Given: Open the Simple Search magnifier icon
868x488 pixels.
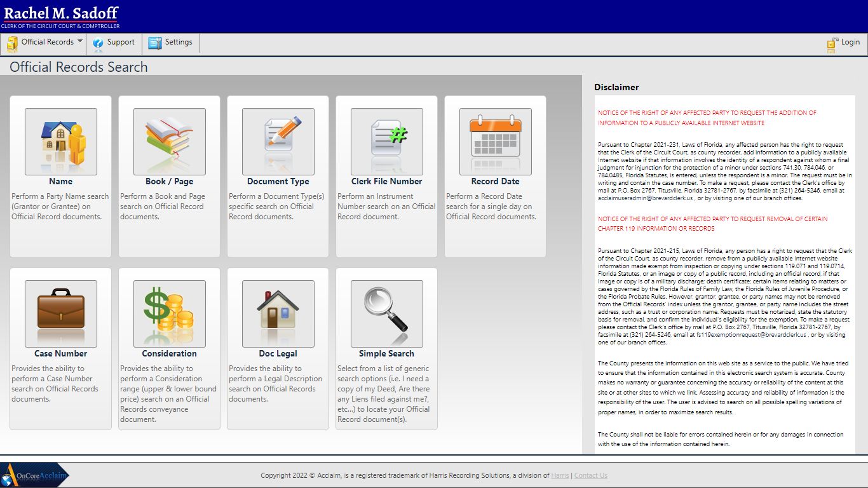Looking at the screenshot, I should tap(387, 314).
